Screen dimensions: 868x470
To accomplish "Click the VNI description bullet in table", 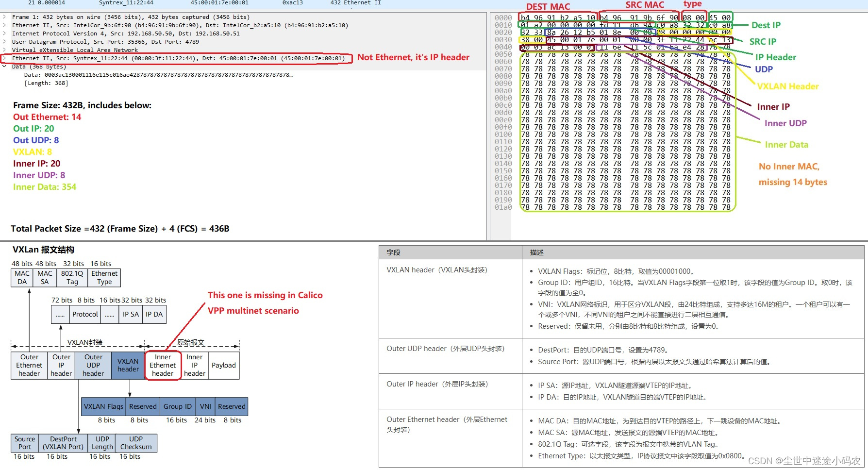I will coord(694,309).
